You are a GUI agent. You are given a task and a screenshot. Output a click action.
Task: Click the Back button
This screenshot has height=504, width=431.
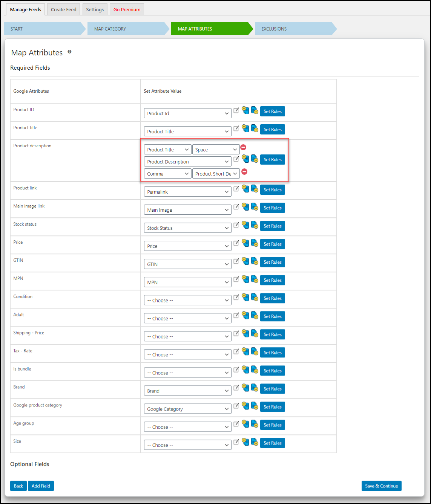click(18, 486)
